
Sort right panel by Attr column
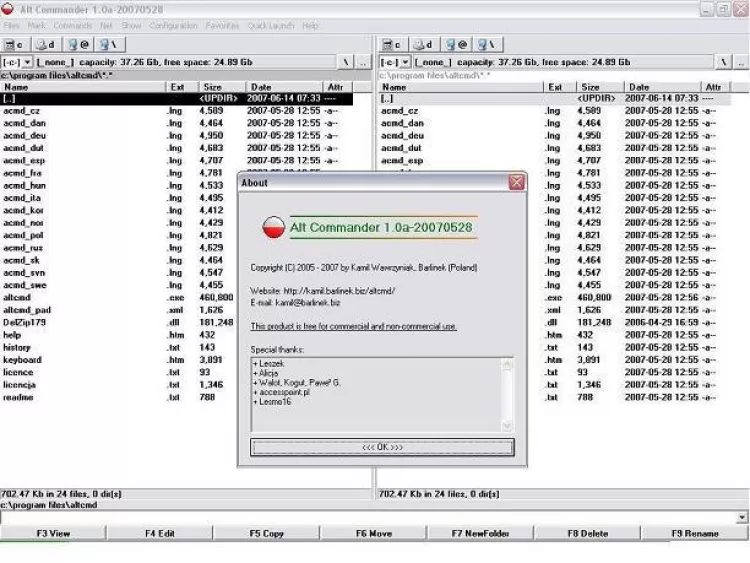tap(715, 87)
